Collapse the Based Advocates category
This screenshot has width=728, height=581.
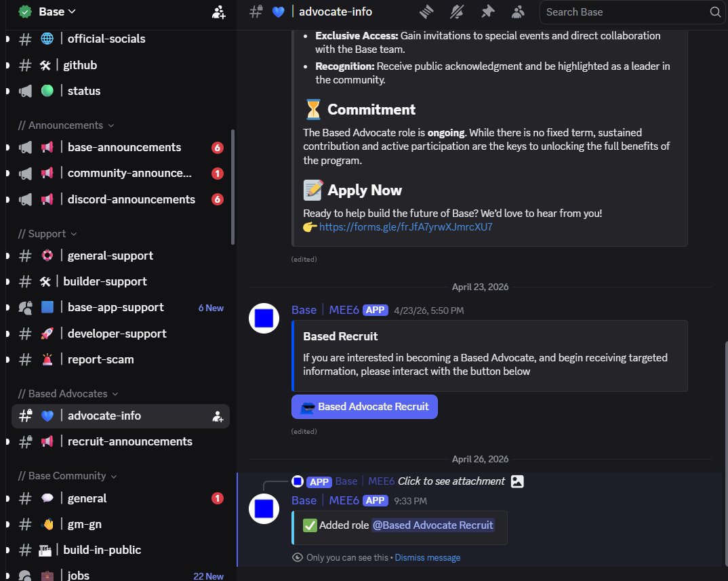[68, 394]
